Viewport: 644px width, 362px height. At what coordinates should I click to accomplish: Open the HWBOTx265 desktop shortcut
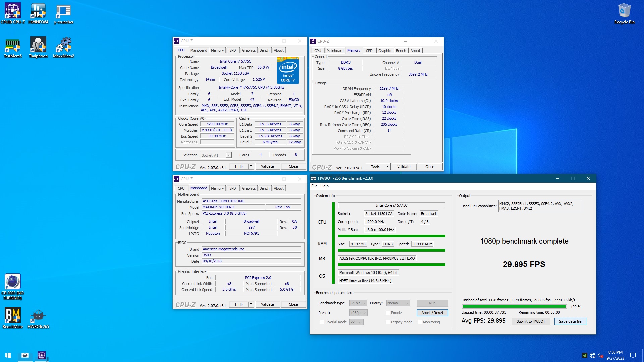pos(38,318)
